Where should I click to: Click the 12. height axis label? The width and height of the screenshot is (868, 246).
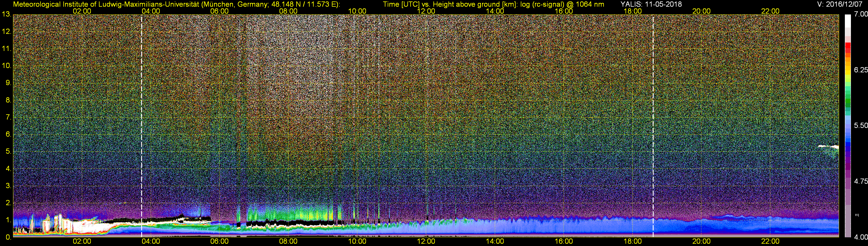tap(6, 32)
